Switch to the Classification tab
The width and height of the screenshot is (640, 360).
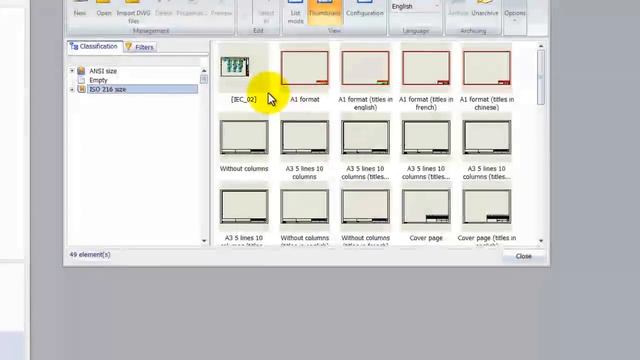(x=95, y=47)
